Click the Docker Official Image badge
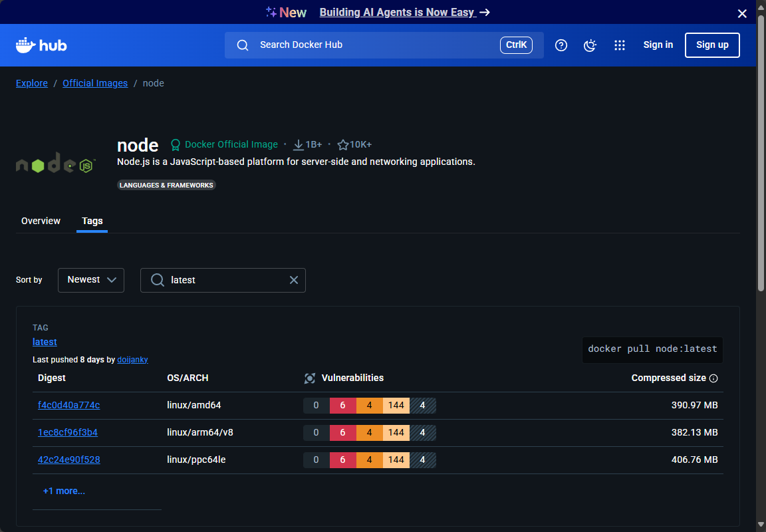766x532 pixels. coord(224,144)
